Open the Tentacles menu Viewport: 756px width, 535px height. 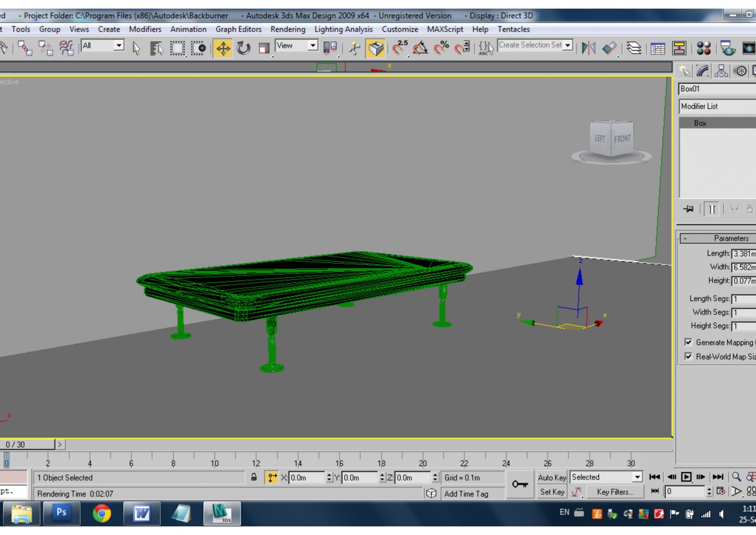514,29
